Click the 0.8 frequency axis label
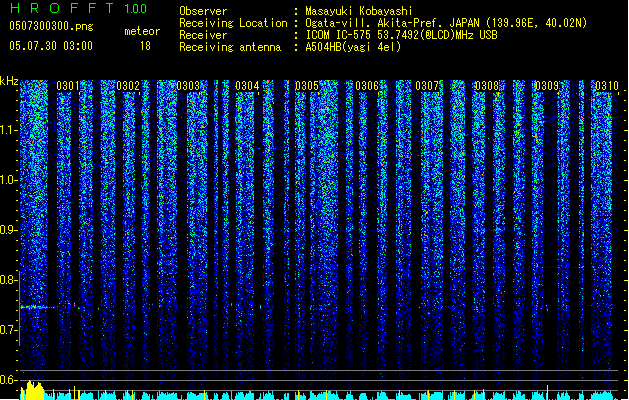The image size is (629, 400). tap(9, 280)
